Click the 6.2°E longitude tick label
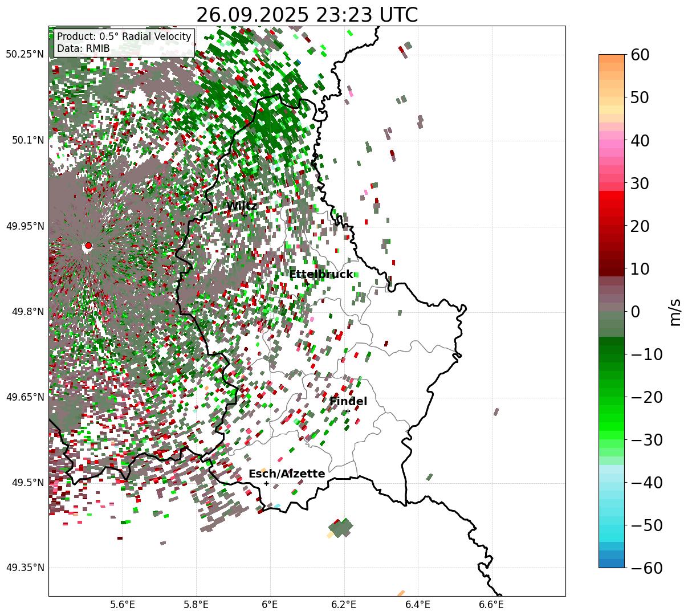 pos(344,605)
